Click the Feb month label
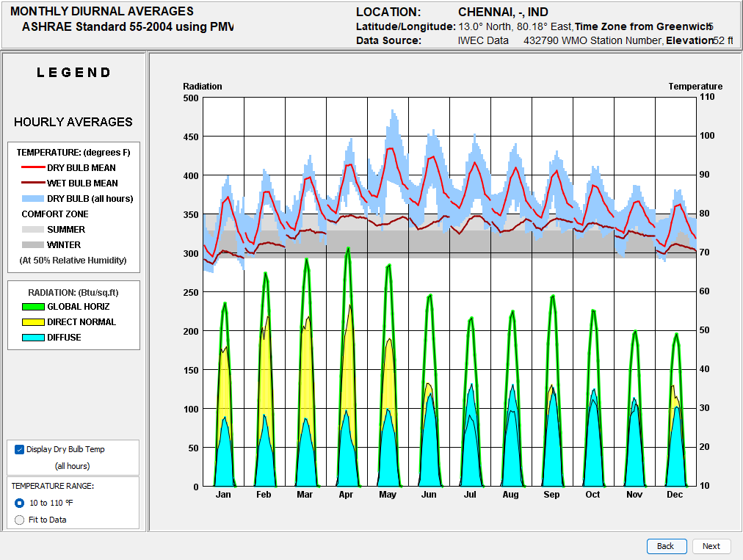The image size is (743, 560). [264, 495]
